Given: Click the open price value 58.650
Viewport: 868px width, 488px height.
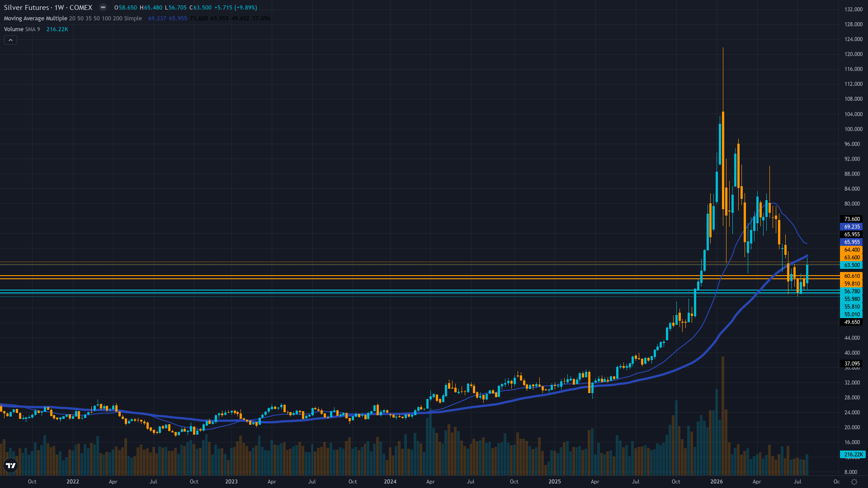Looking at the screenshot, I should coord(127,8).
